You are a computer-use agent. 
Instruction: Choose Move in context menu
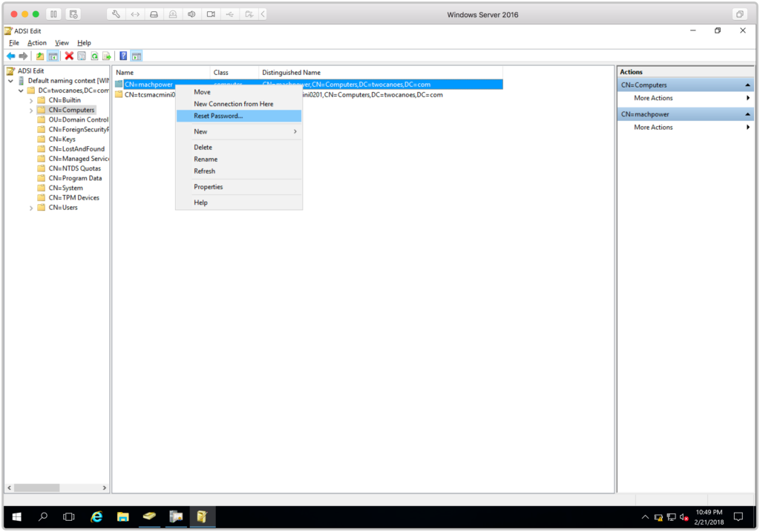click(x=239, y=92)
